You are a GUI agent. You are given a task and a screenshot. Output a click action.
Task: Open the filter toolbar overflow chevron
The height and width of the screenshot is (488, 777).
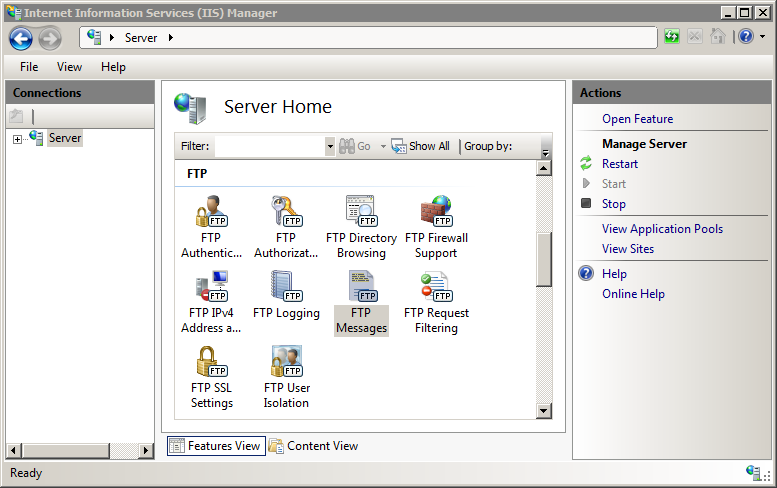(x=546, y=153)
